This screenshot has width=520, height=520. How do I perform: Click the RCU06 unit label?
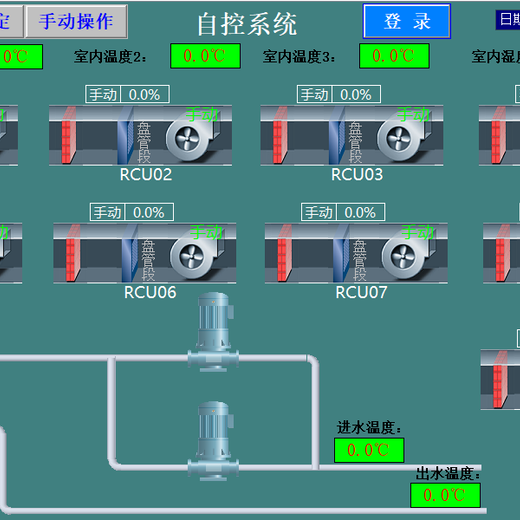pyautogui.click(x=150, y=292)
